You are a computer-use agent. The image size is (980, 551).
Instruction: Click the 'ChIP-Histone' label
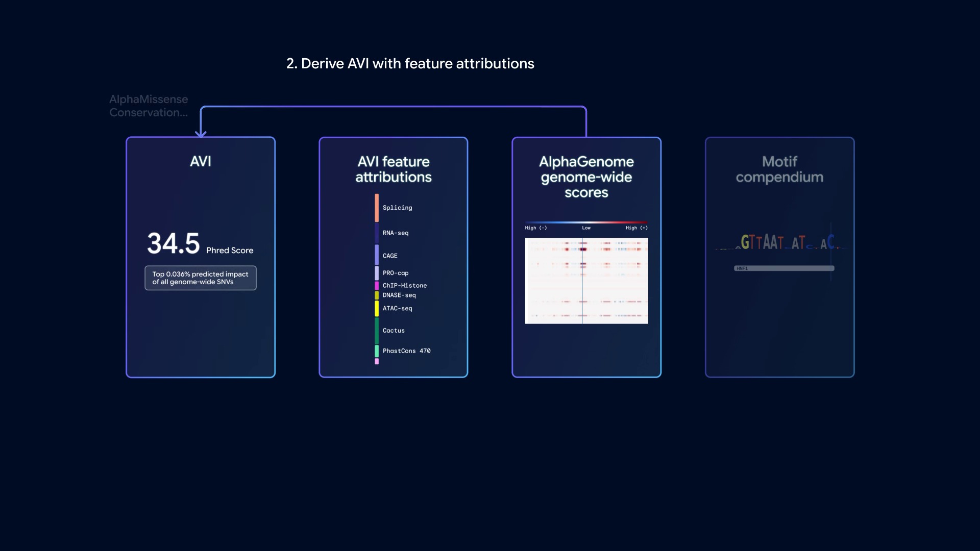[x=405, y=286]
